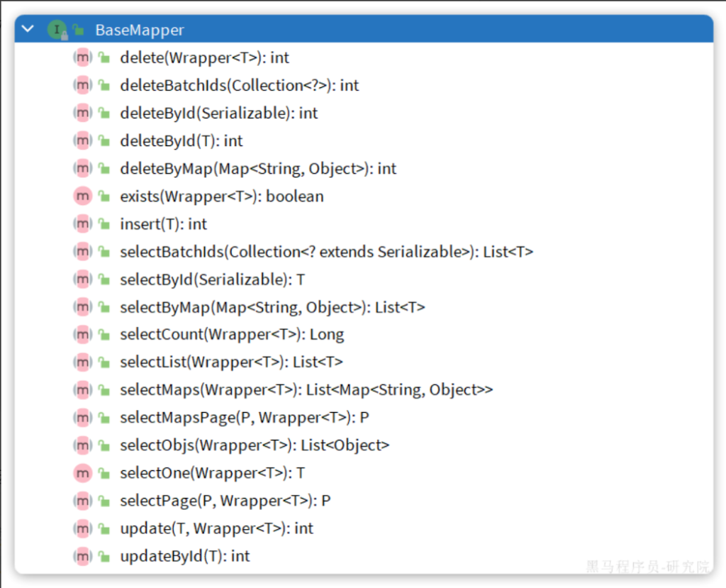Click the method icon beside selectPage
This screenshot has width=726, height=588.
83,501
